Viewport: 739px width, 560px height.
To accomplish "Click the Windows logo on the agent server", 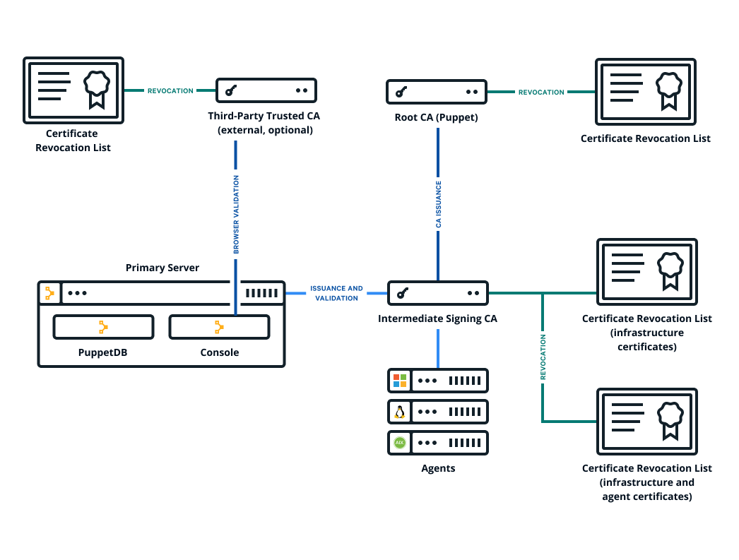I will point(400,381).
